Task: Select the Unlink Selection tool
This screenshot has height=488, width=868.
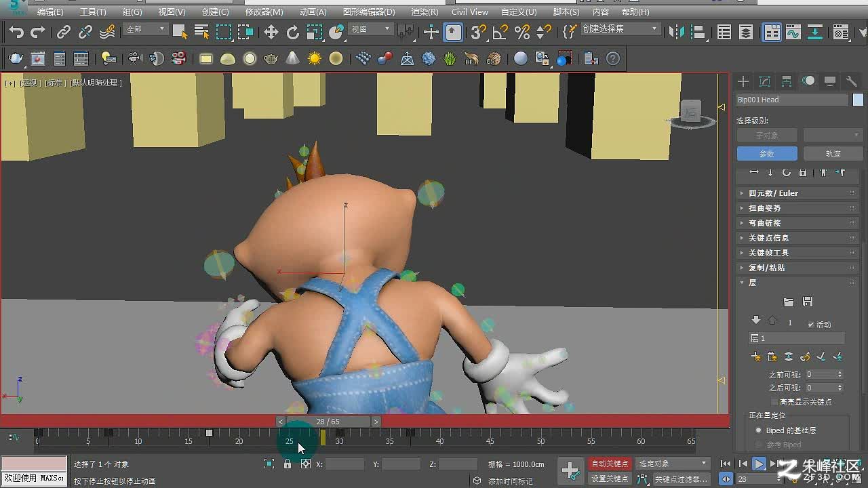Action: click(x=85, y=32)
